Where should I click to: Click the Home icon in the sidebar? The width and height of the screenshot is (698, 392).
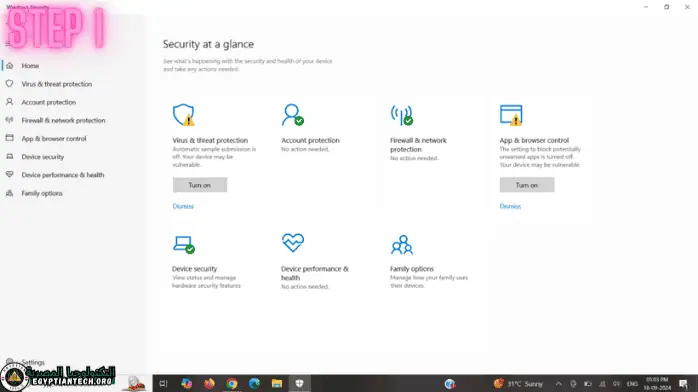pyautogui.click(x=9, y=66)
